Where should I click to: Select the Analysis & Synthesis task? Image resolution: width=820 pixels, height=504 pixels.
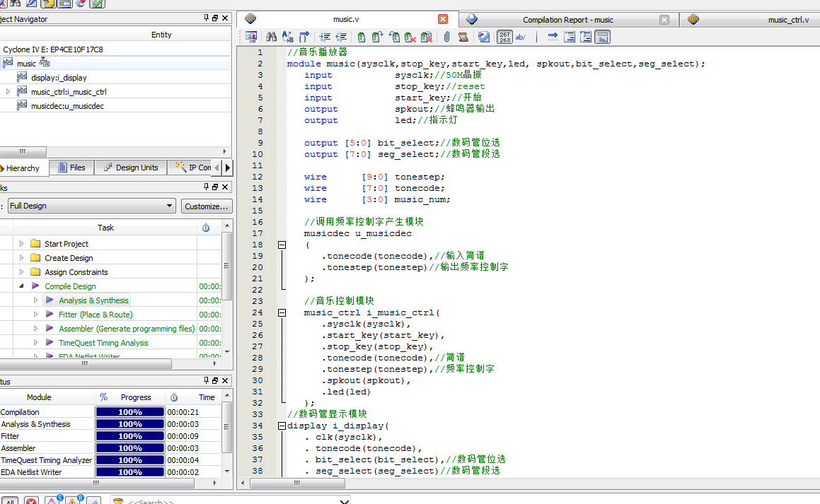coord(93,300)
